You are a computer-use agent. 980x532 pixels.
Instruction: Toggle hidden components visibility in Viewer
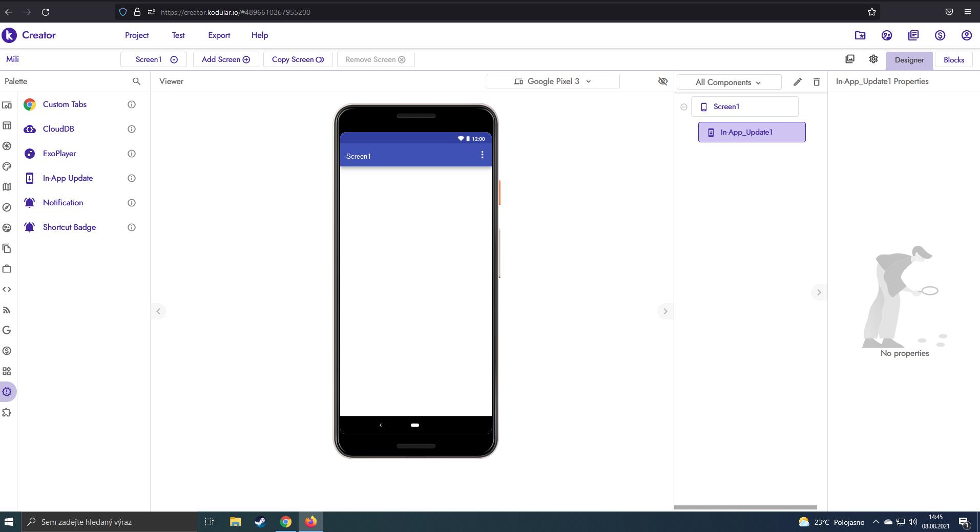pyautogui.click(x=663, y=81)
